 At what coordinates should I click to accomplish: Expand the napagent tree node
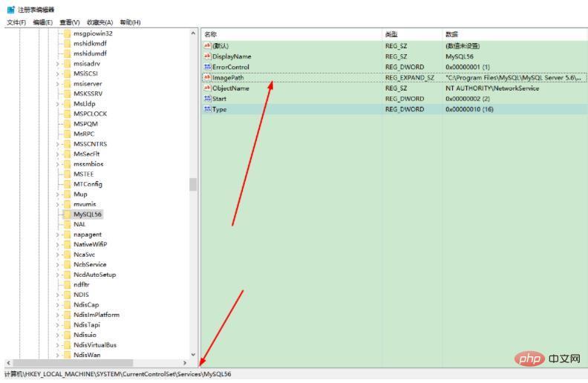pyautogui.click(x=58, y=235)
